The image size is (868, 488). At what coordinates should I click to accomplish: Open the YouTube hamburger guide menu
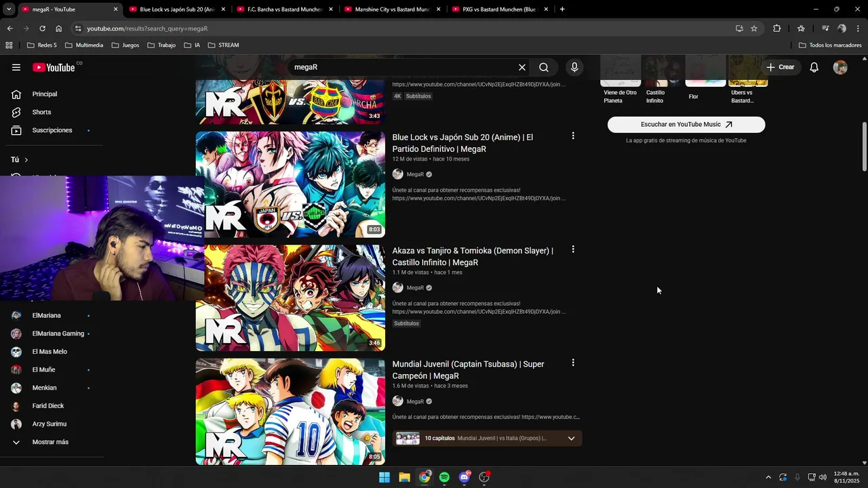(x=16, y=67)
